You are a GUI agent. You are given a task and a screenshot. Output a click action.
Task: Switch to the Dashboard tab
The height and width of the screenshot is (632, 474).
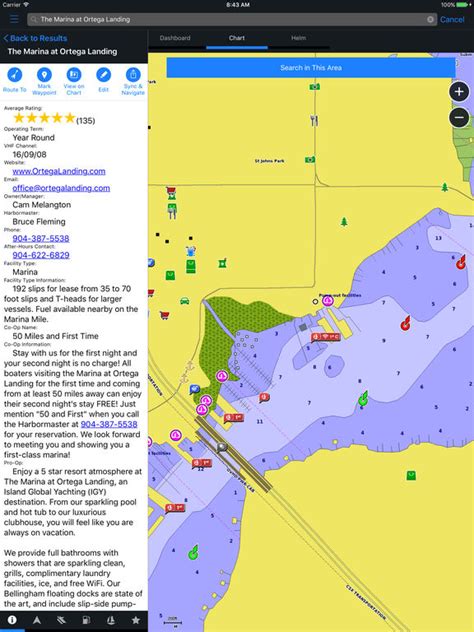point(175,38)
